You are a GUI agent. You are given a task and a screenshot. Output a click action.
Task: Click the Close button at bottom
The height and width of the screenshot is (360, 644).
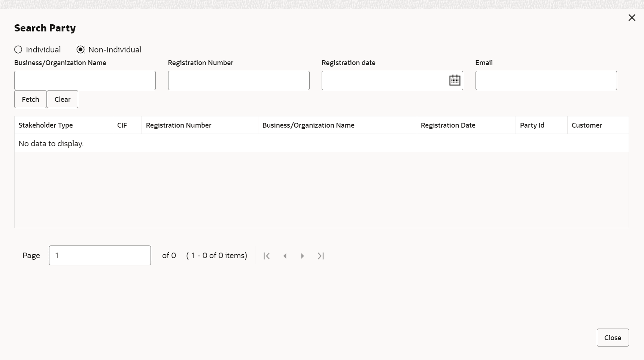pos(613,338)
